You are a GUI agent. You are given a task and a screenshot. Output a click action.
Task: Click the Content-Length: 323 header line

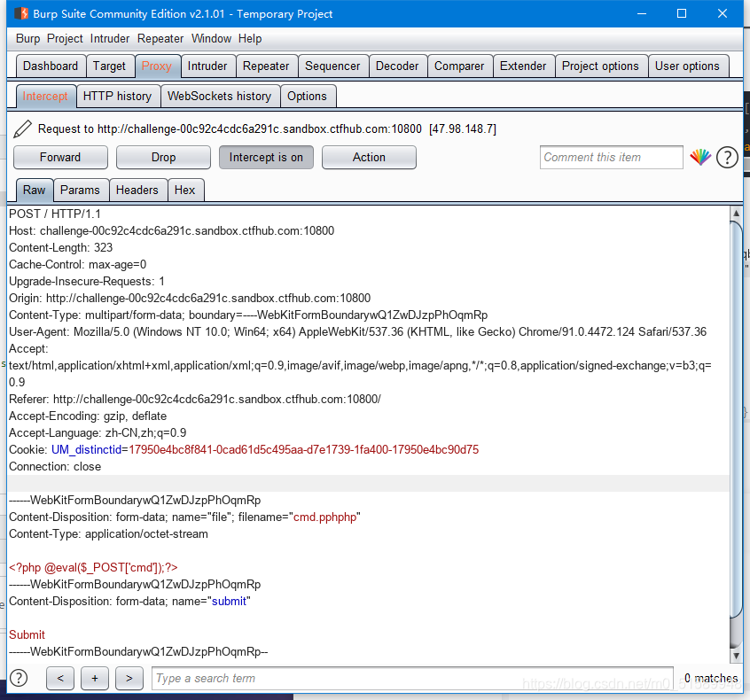click(61, 248)
